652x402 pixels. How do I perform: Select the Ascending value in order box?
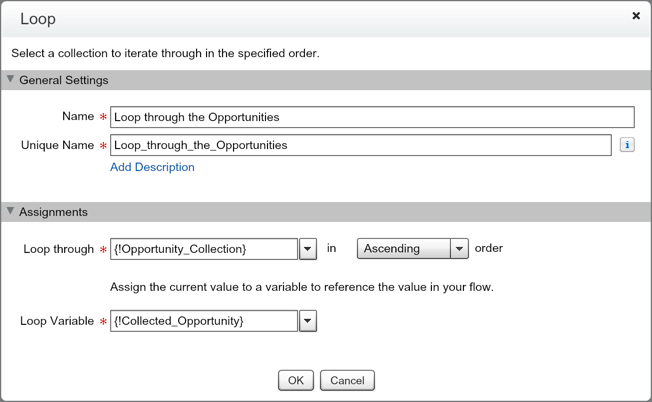[x=404, y=249]
